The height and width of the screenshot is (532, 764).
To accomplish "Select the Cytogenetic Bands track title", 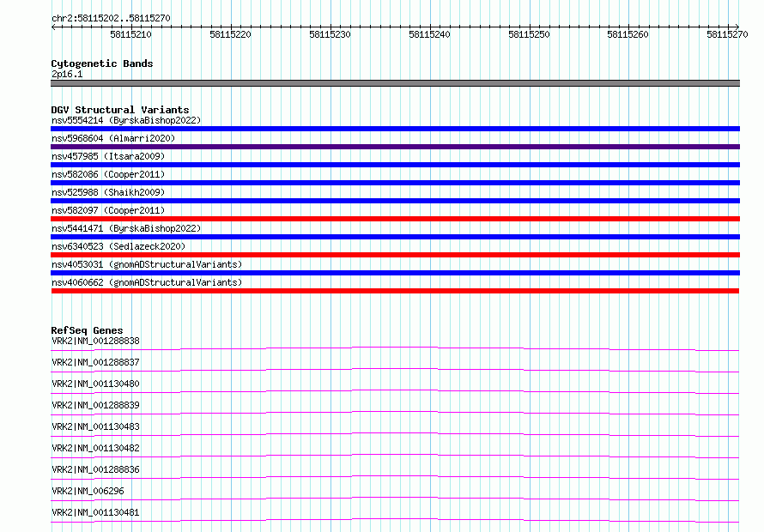I will pos(102,63).
